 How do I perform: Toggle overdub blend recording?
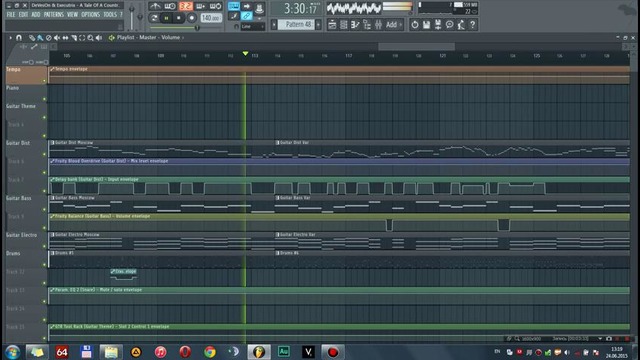200,6
